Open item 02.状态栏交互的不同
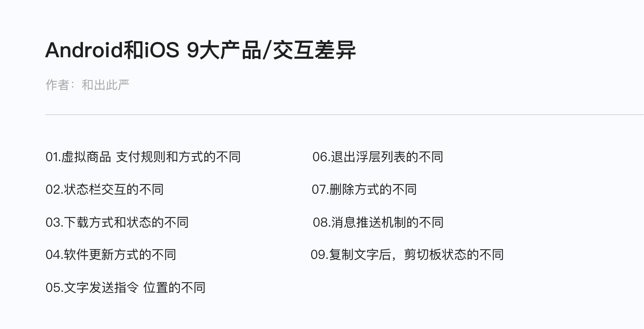This screenshot has width=644, height=329. coord(104,190)
